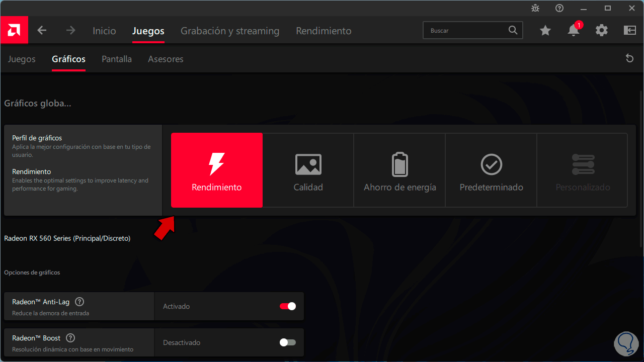
Task: Show help for Radeon Boost
Action: [x=70, y=338]
